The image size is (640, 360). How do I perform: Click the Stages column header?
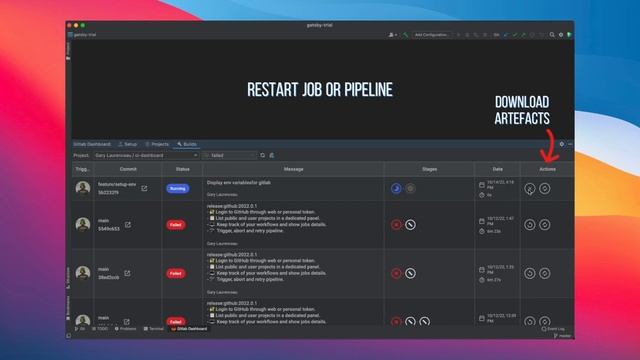point(429,169)
